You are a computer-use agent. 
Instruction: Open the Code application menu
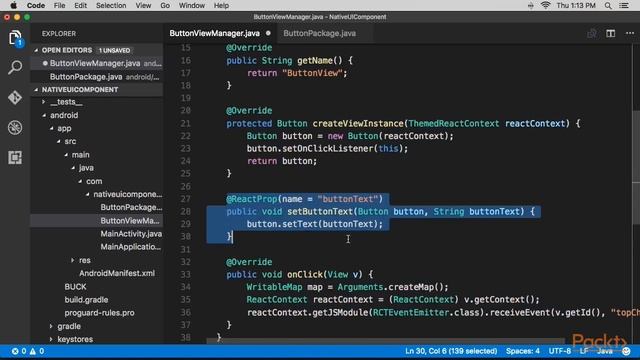(36, 5)
